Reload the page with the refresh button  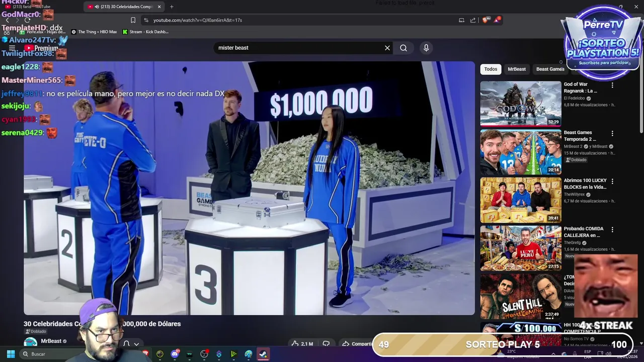(28, 20)
